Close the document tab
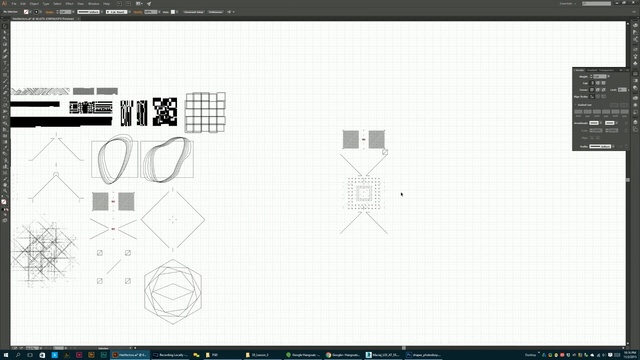The height and width of the screenshot is (360, 640). [78, 18]
